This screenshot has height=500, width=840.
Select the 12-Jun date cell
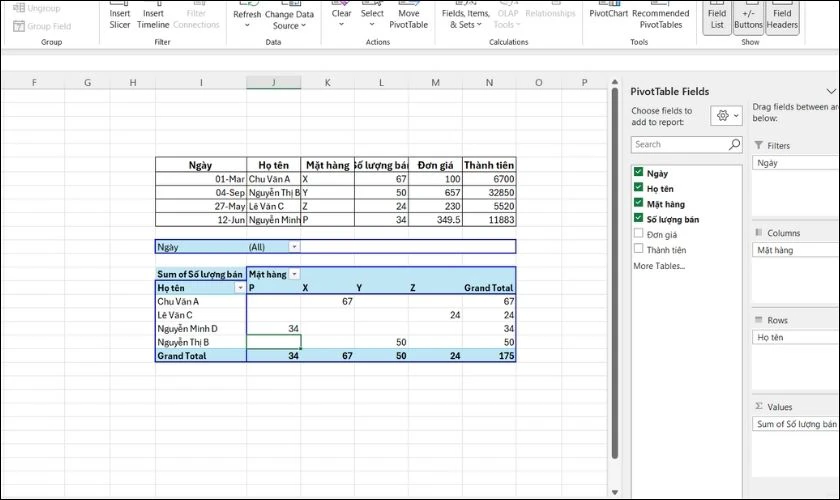(201, 220)
